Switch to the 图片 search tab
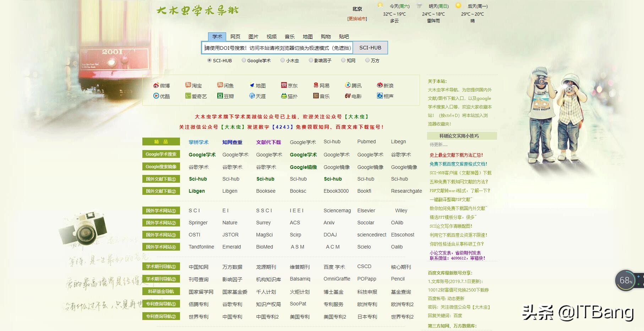Screen dimensions: 644x331 click(253, 37)
